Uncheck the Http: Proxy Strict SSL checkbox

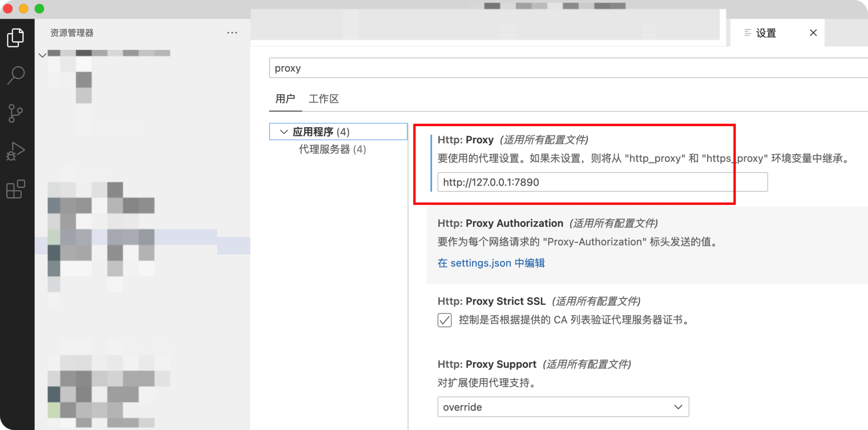coord(444,321)
